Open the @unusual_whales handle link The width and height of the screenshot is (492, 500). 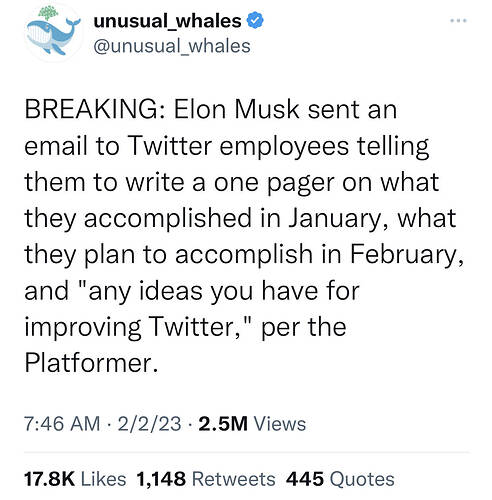(x=172, y=46)
